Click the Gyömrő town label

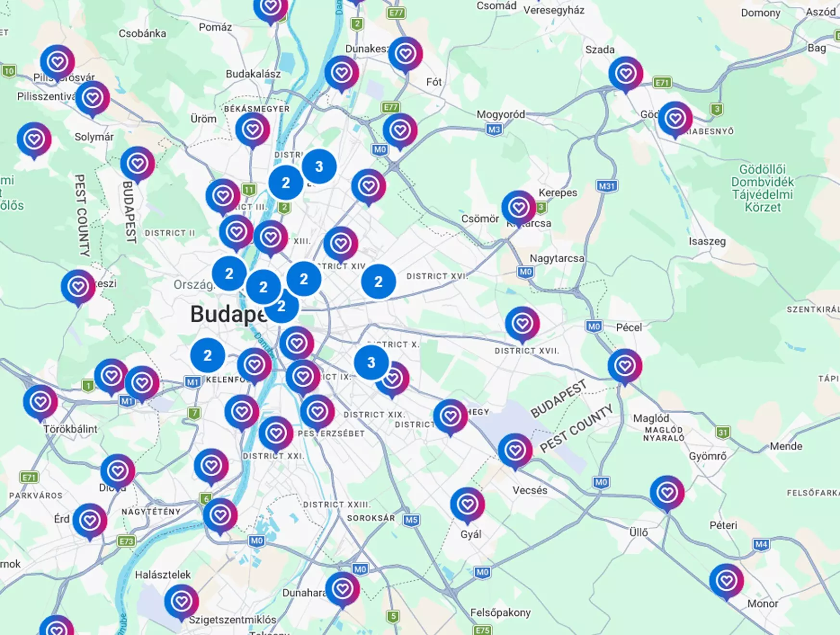click(707, 456)
